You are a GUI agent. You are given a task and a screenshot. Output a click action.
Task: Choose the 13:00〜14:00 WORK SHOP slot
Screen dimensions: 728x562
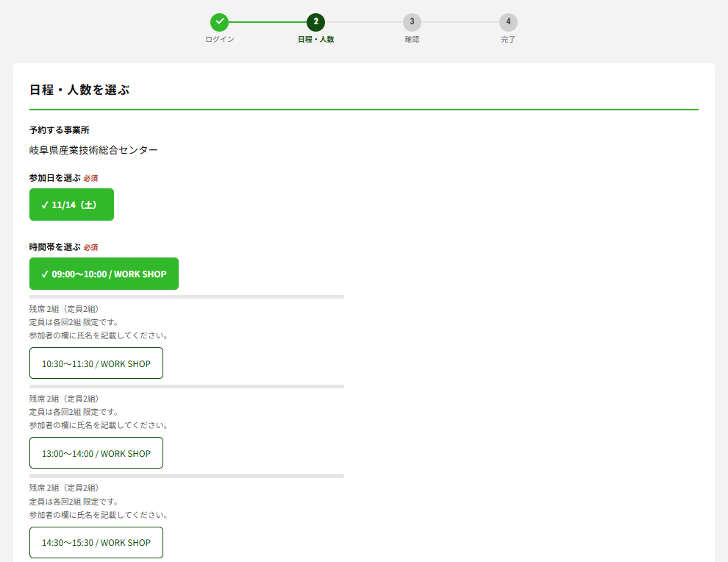point(96,453)
